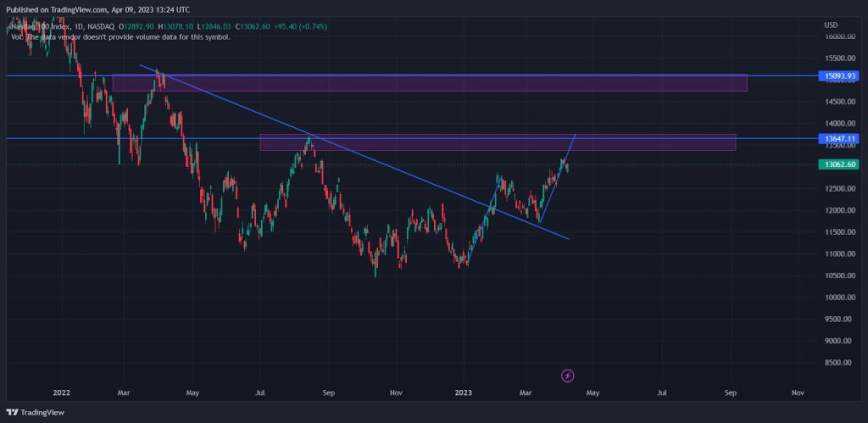This screenshot has height=423, width=868.
Task: Click the Jul label after May 2023
Action: pyautogui.click(x=661, y=393)
